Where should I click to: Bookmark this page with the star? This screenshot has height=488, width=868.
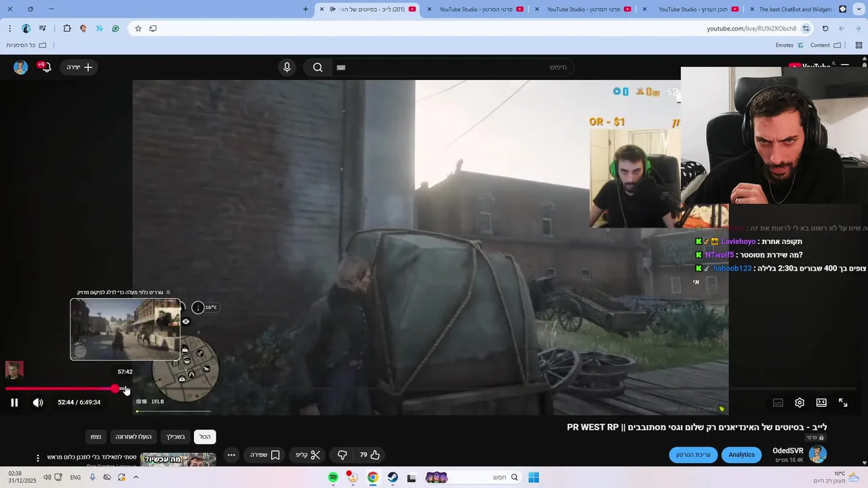138,28
